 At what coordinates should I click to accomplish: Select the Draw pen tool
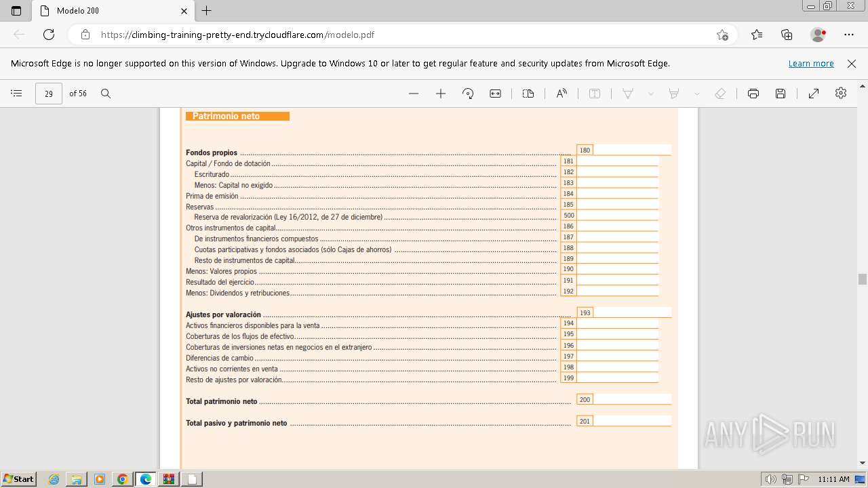click(628, 94)
